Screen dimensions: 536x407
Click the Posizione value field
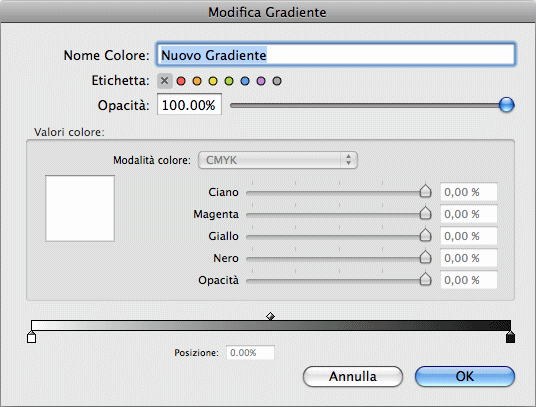pyautogui.click(x=250, y=353)
